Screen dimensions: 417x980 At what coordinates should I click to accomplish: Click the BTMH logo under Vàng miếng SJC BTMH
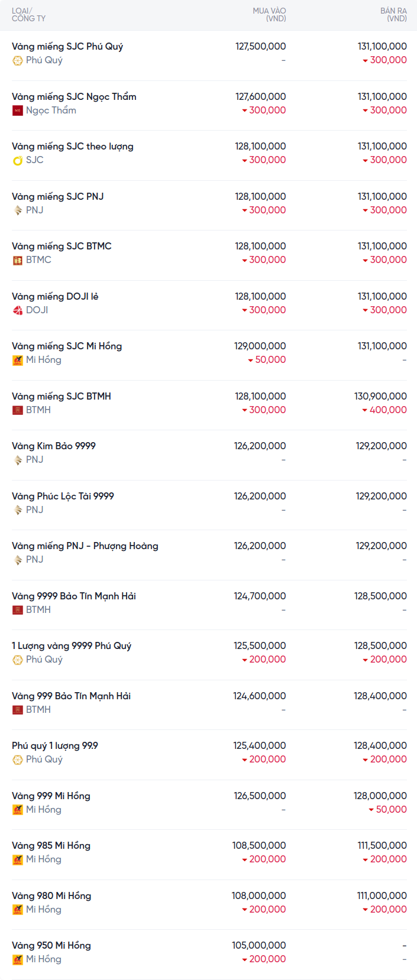[18, 410]
